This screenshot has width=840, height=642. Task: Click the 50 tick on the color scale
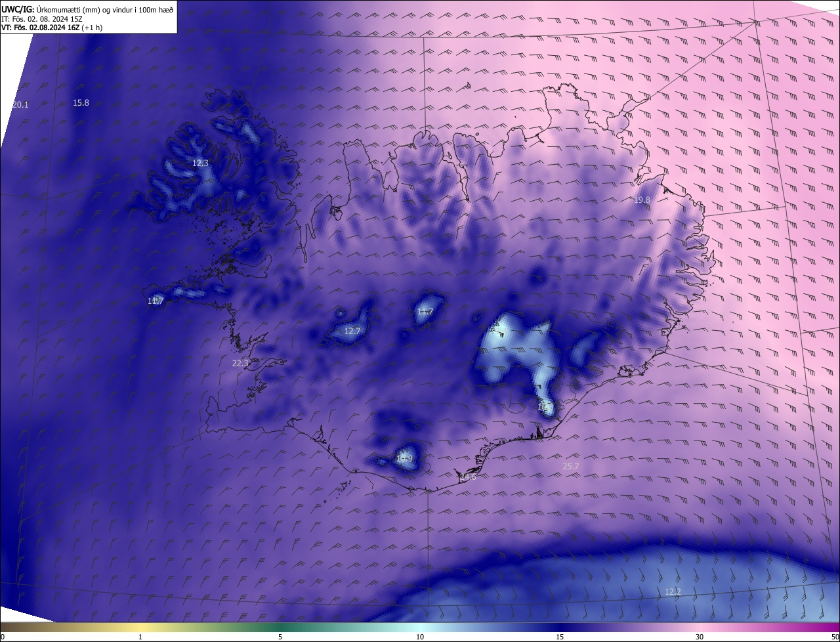tap(835, 637)
